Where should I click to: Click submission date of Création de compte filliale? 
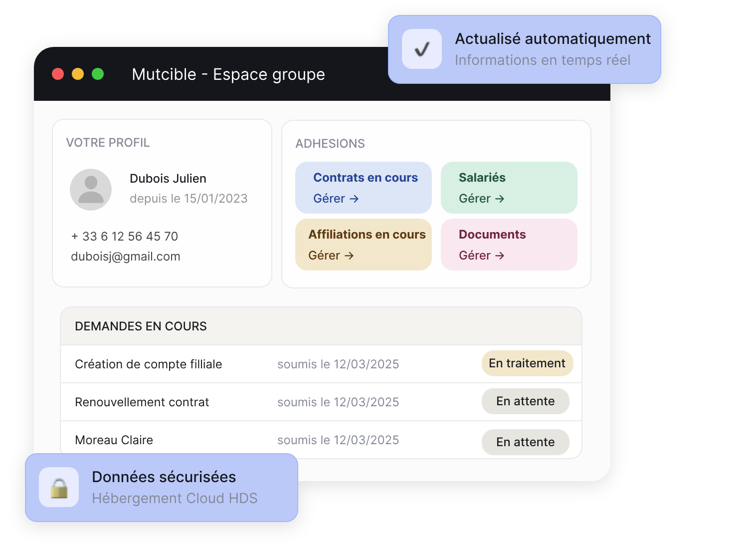338,364
